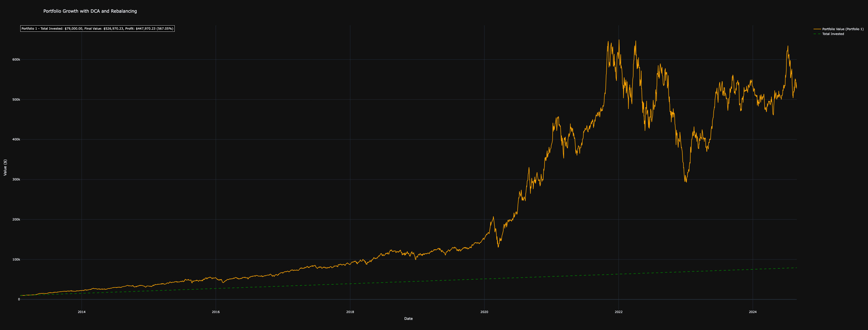The width and height of the screenshot is (868, 330).
Task: Click the 600k y-axis tick label
Action: coord(16,60)
